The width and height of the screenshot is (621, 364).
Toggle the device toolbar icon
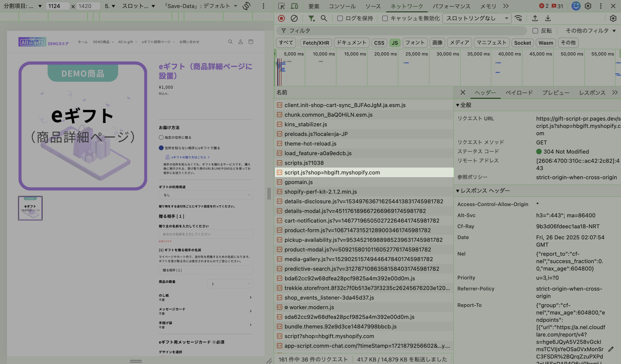pos(294,6)
